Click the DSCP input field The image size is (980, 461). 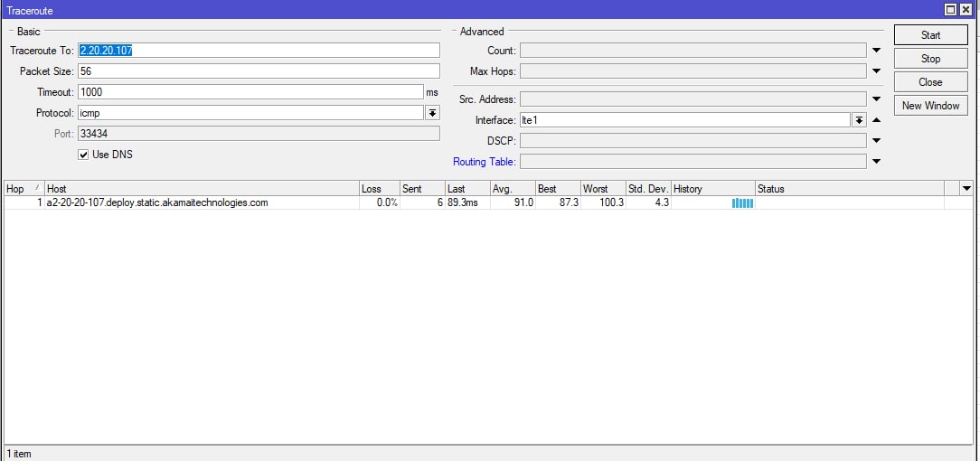[x=693, y=140]
